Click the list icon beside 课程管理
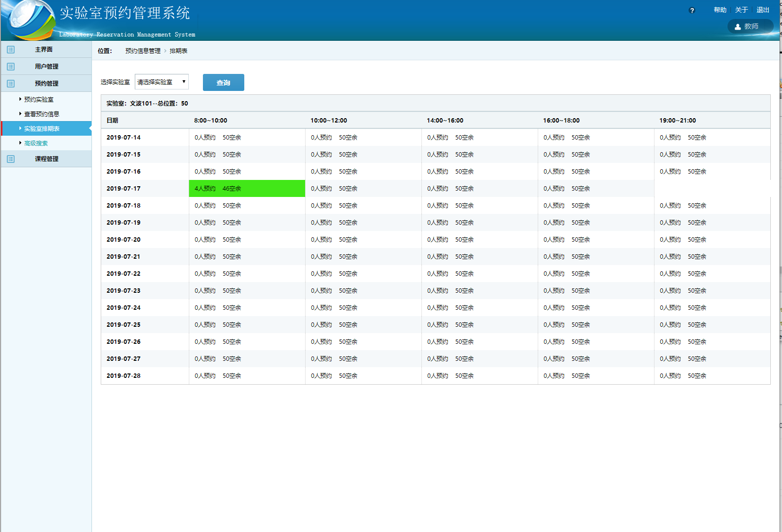Image resolution: width=782 pixels, height=532 pixels. [x=11, y=159]
